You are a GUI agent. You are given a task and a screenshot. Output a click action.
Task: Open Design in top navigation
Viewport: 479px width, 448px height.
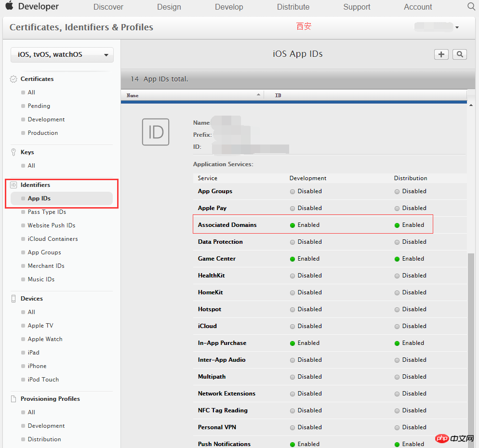(x=169, y=7)
